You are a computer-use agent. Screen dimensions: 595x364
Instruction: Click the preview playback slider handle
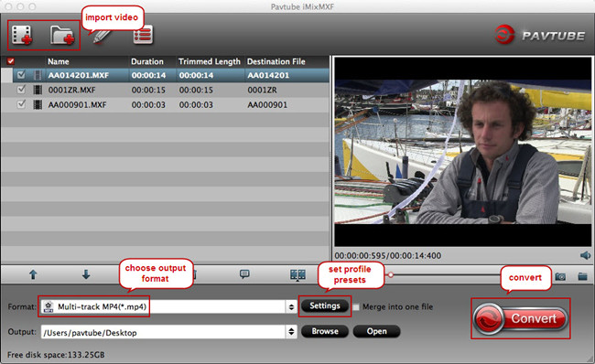tap(390, 275)
